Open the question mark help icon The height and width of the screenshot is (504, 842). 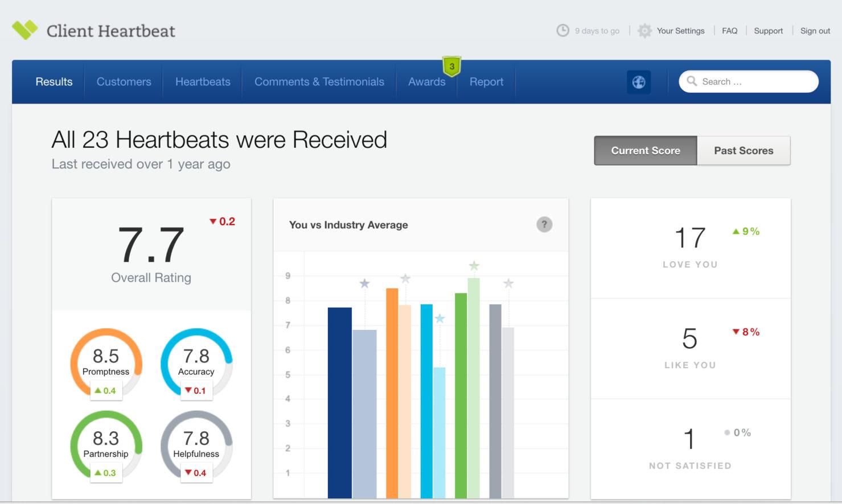(x=544, y=225)
